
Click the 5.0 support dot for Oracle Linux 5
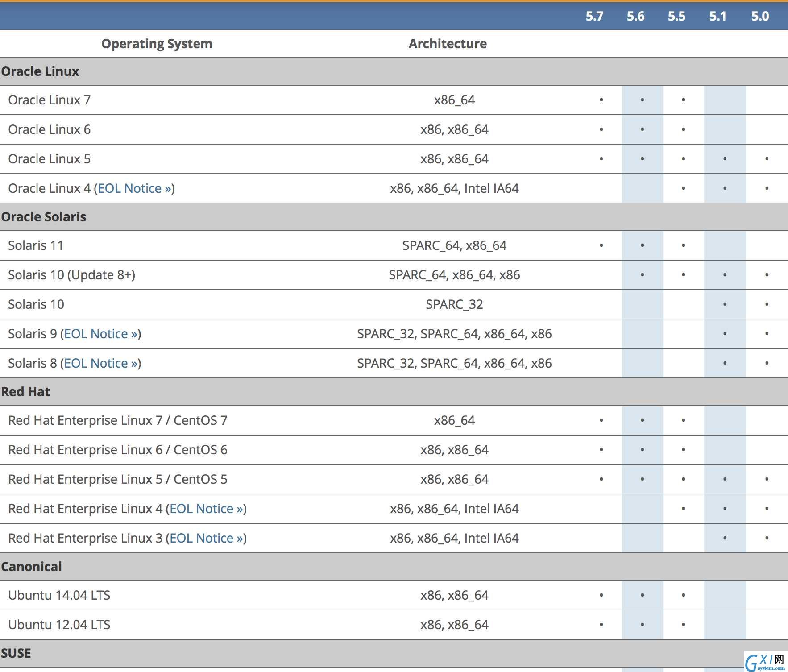pos(767,159)
